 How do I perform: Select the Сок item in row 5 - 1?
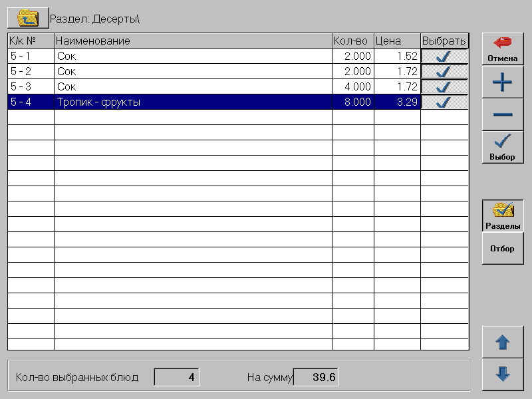tap(193, 56)
